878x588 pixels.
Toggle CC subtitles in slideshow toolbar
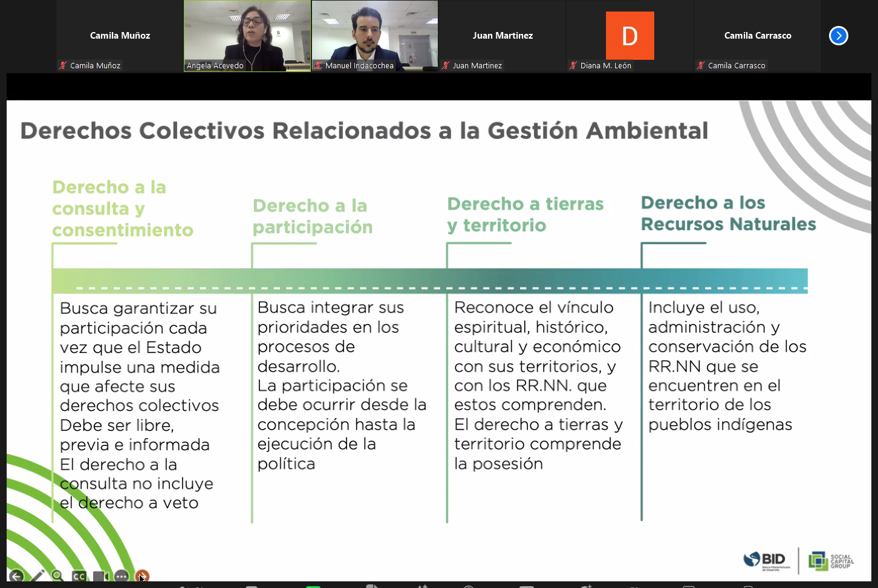[x=79, y=576]
